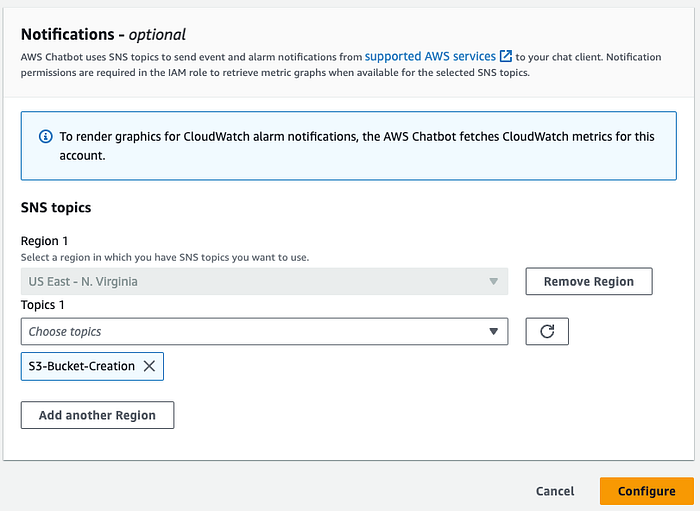The width and height of the screenshot is (700, 511).
Task: Click the SNS topics section heading
Action: click(56, 208)
